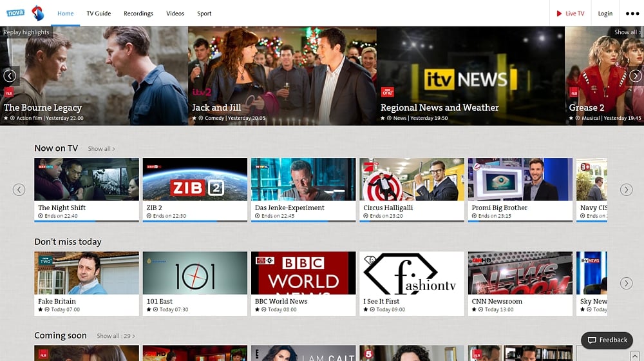Open The Bourne Legacy highlight
644x361 pixels.
94,76
